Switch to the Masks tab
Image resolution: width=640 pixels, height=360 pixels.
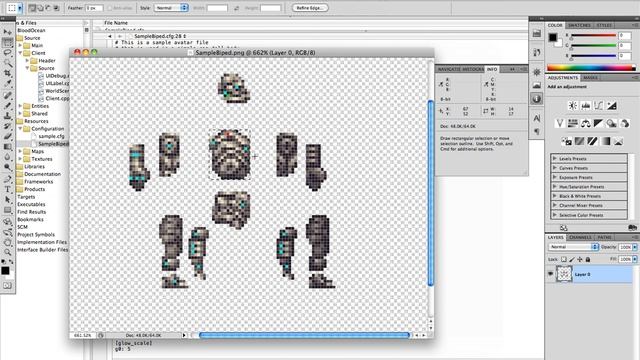click(590, 78)
